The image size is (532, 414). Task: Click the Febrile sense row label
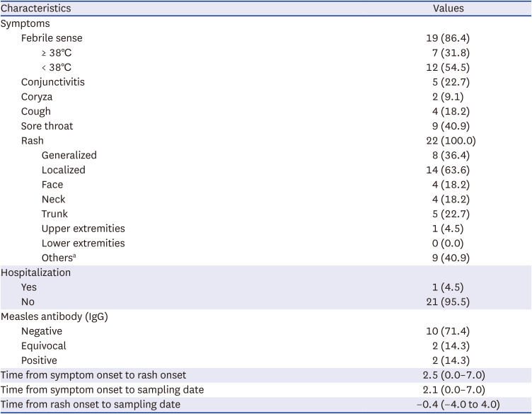pyautogui.click(x=57, y=38)
